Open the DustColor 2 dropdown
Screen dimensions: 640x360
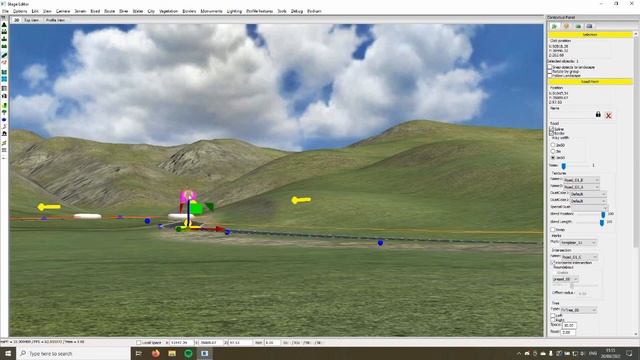click(x=588, y=201)
